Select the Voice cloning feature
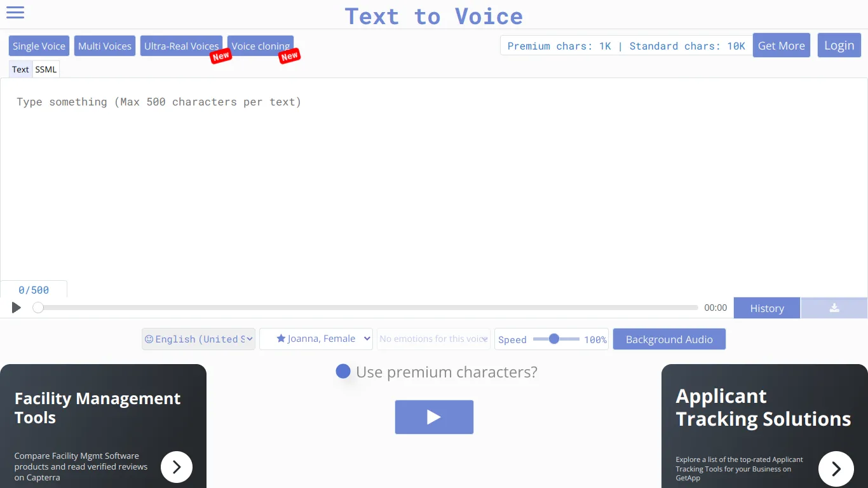 pos(261,46)
